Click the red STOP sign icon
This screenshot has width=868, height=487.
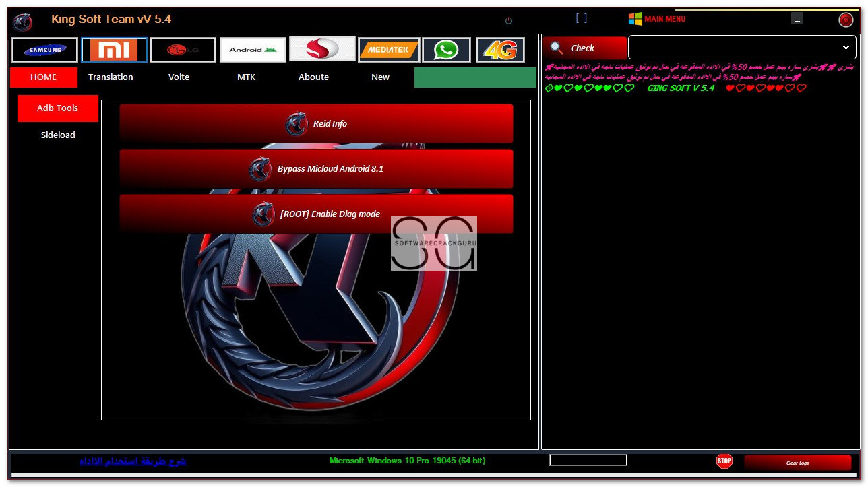[x=724, y=461]
